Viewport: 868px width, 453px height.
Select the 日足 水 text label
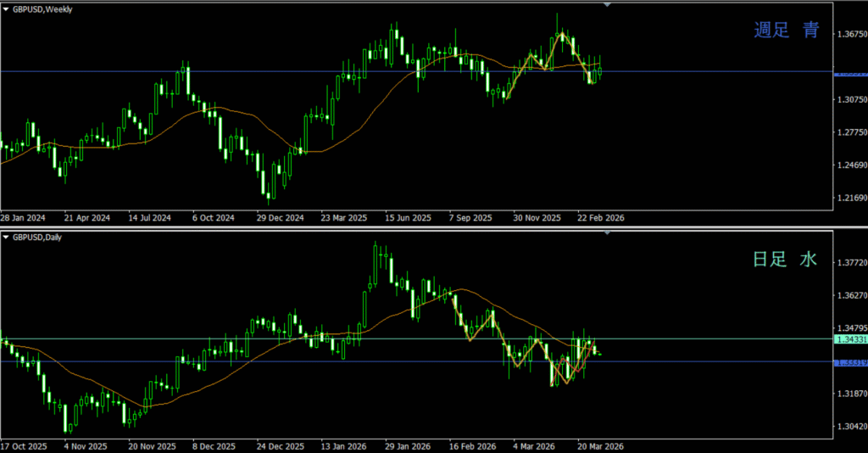tap(785, 260)
